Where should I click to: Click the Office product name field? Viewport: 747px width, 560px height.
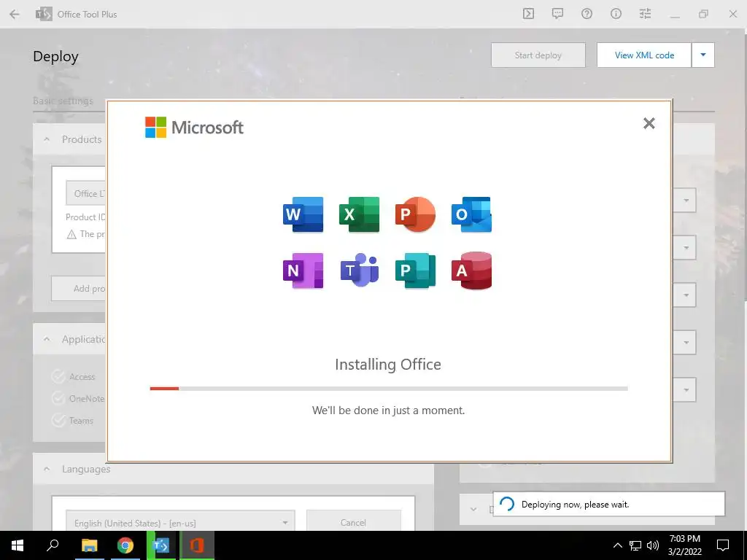pos(86,193)
